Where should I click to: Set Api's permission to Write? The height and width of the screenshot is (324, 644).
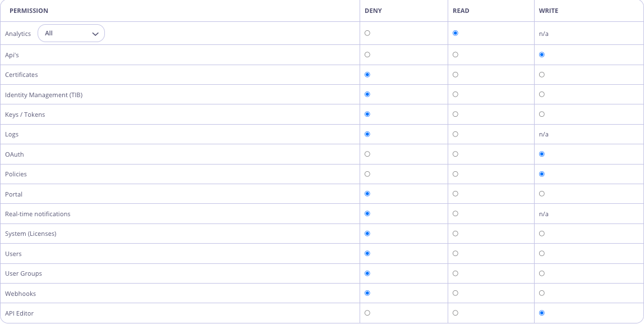542,54
